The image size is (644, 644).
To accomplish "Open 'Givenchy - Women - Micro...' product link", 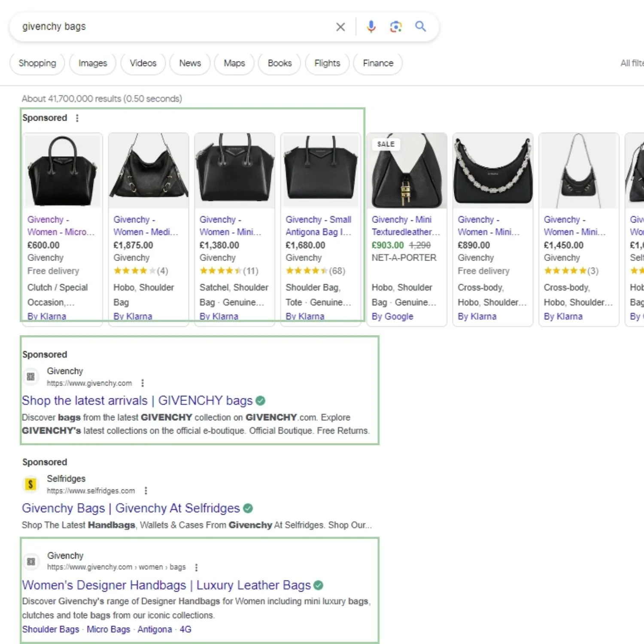I will pos(61,226).
